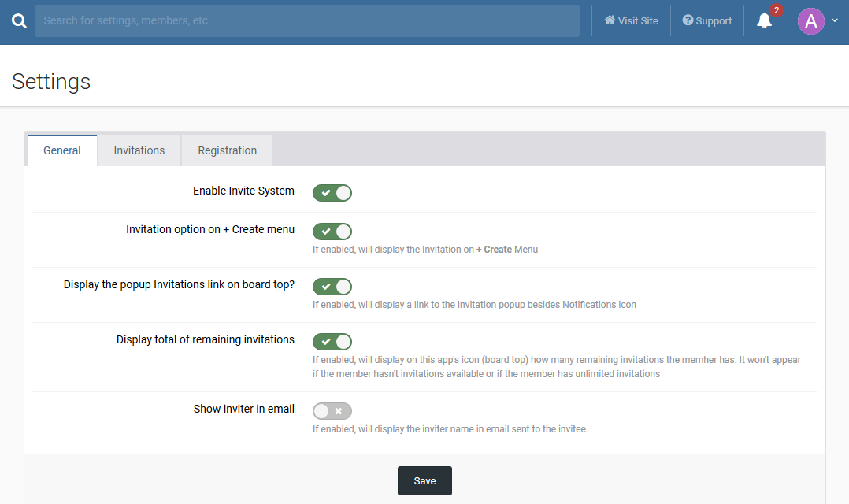
Task: Toggle Display total of remaining invitations
Action: (332, 342)
